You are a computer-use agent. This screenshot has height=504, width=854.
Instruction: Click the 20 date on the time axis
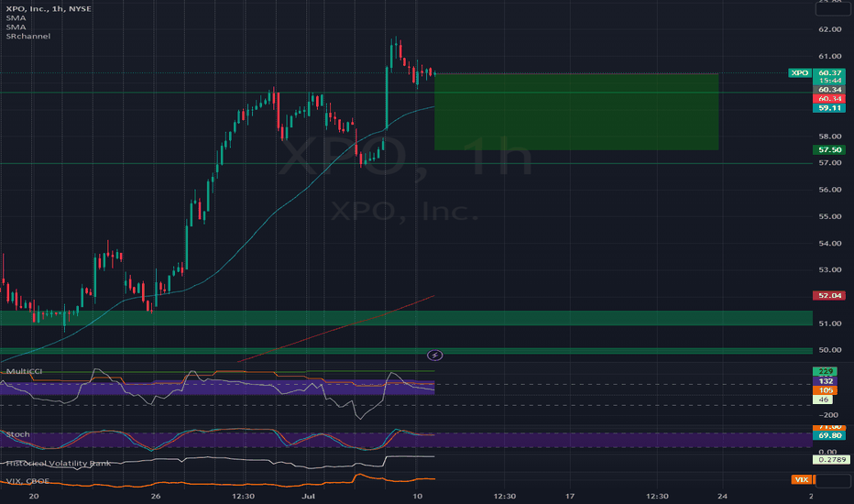tap(34, 496)
